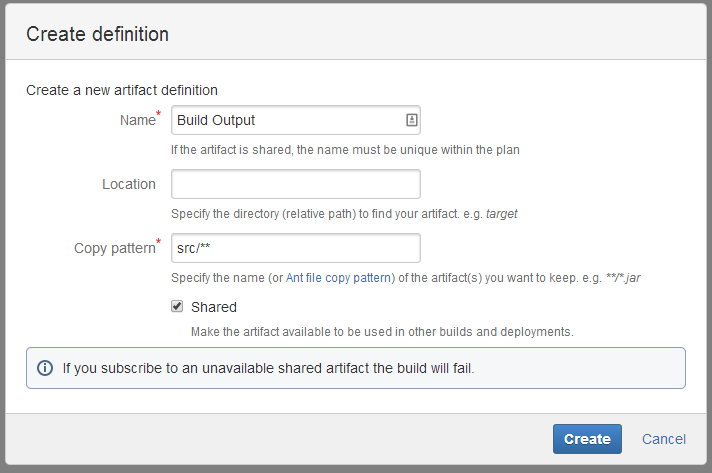The height and width of the screenshot is (473, 712).
Task: Click the Shared checkbox label text
Action: pos(213,307)
